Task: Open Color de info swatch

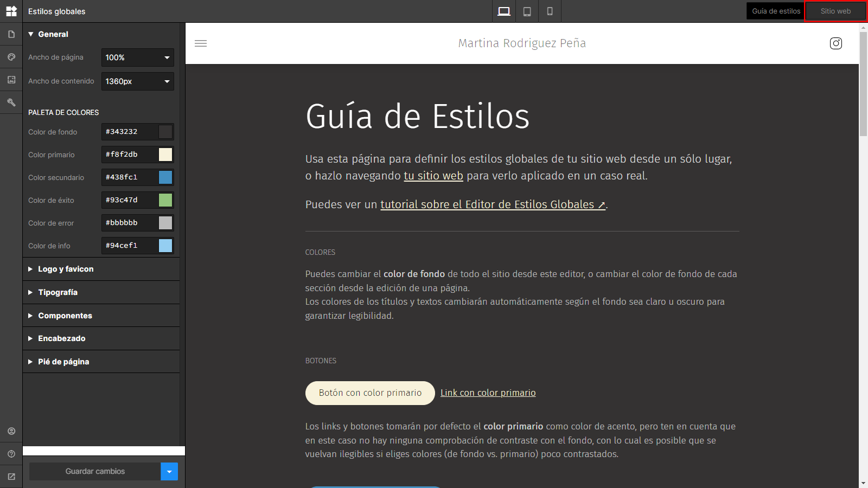Action: [165, 246]
